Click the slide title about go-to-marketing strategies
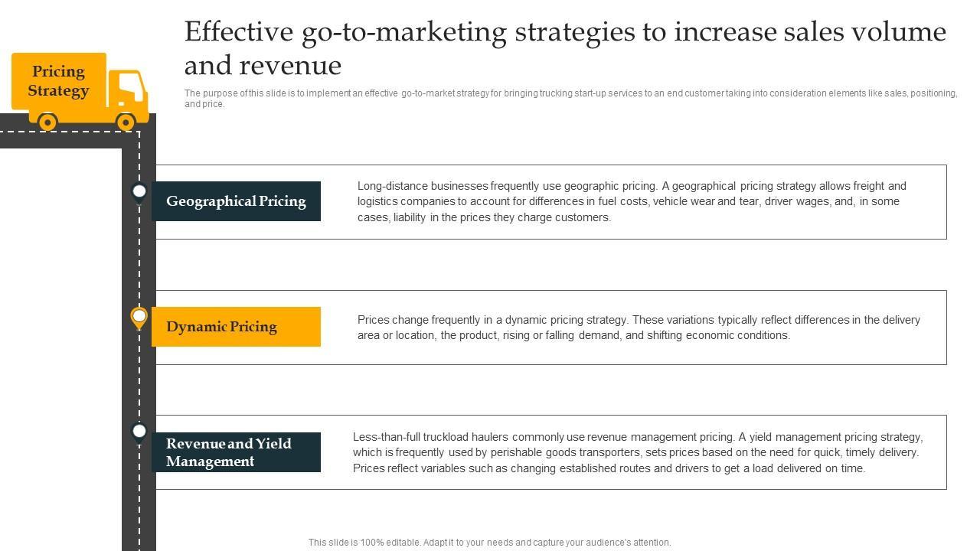 tap(565, 48)
